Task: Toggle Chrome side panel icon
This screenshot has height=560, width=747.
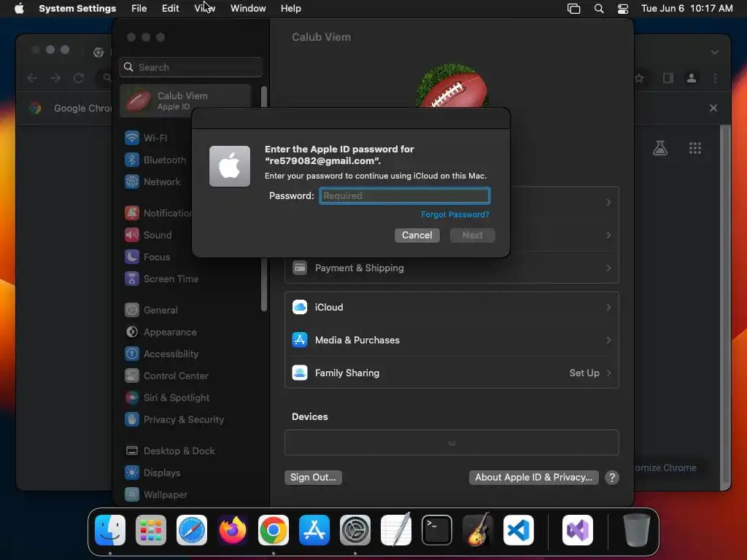Action: point(668,78)
